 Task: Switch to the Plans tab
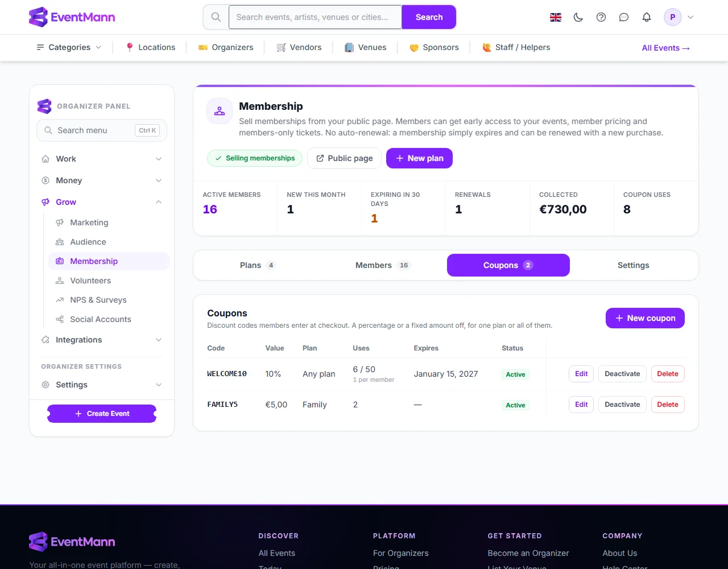click(x=258, y=265)
